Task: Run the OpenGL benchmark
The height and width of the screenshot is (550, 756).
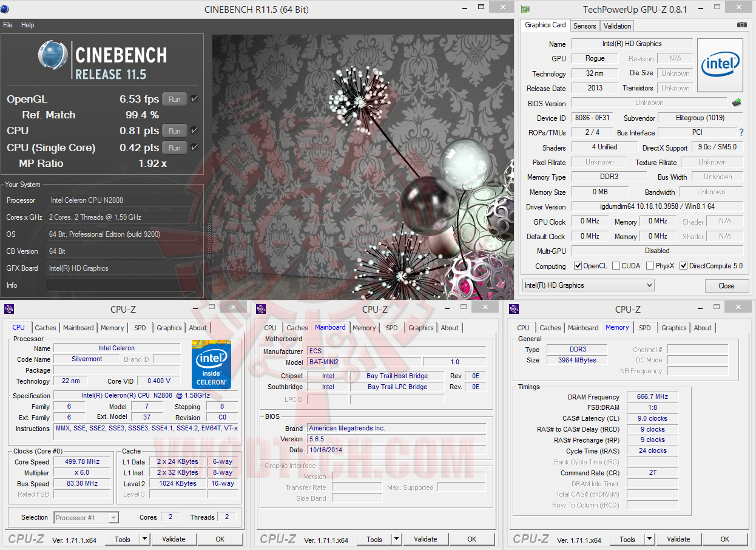Action: [x=175, y=99]
